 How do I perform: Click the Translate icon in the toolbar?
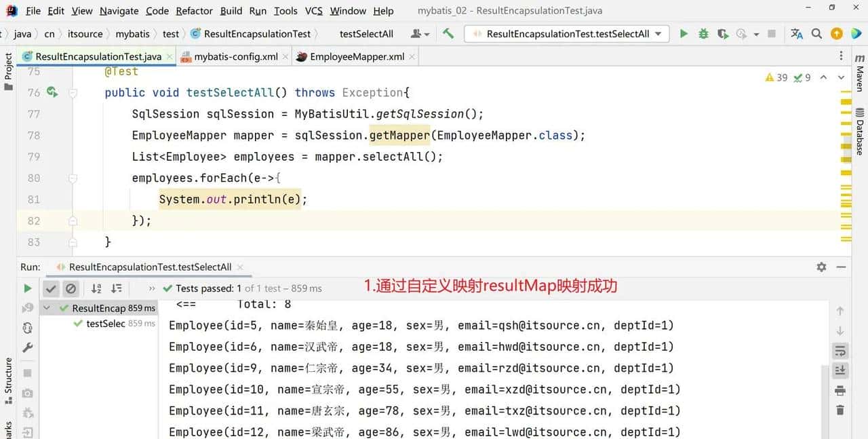point(795,33)
